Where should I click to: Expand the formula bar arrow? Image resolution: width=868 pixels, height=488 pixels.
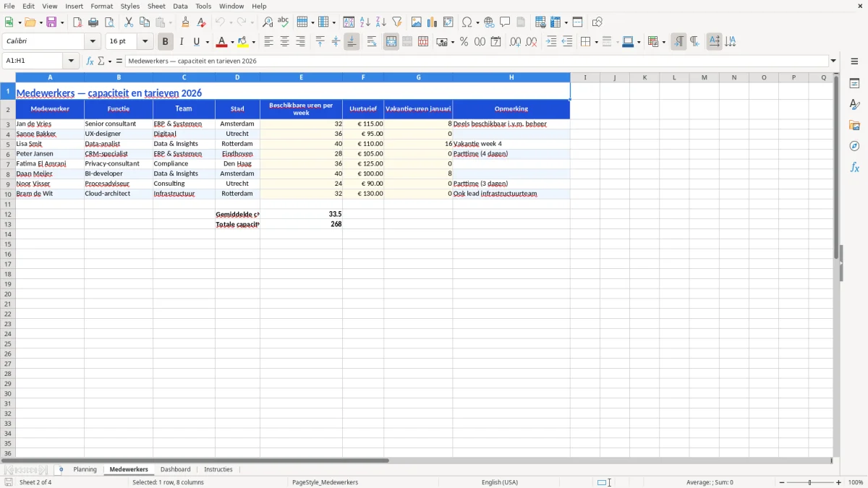[x=833, y=61]
